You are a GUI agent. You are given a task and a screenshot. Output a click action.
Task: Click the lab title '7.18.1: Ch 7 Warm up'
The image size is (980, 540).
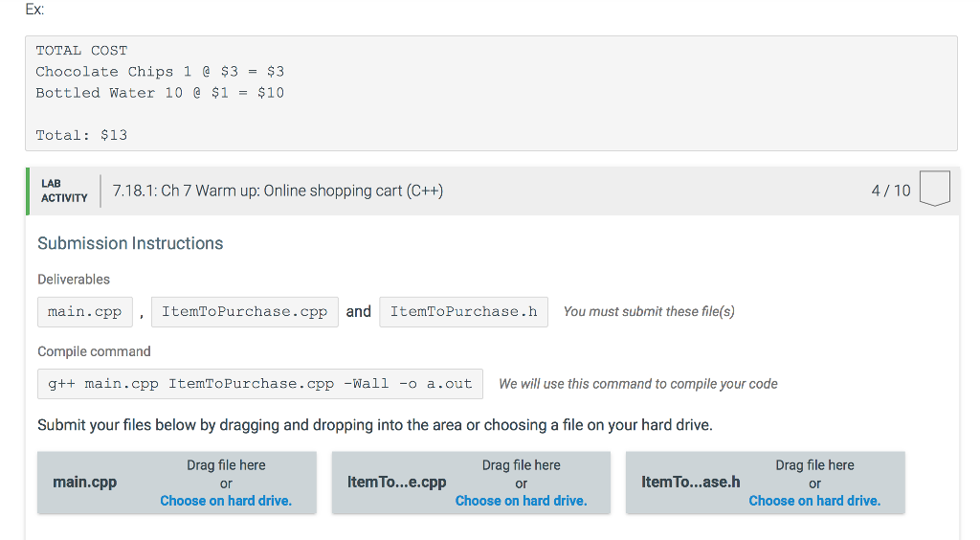click(x=278, y=191)
